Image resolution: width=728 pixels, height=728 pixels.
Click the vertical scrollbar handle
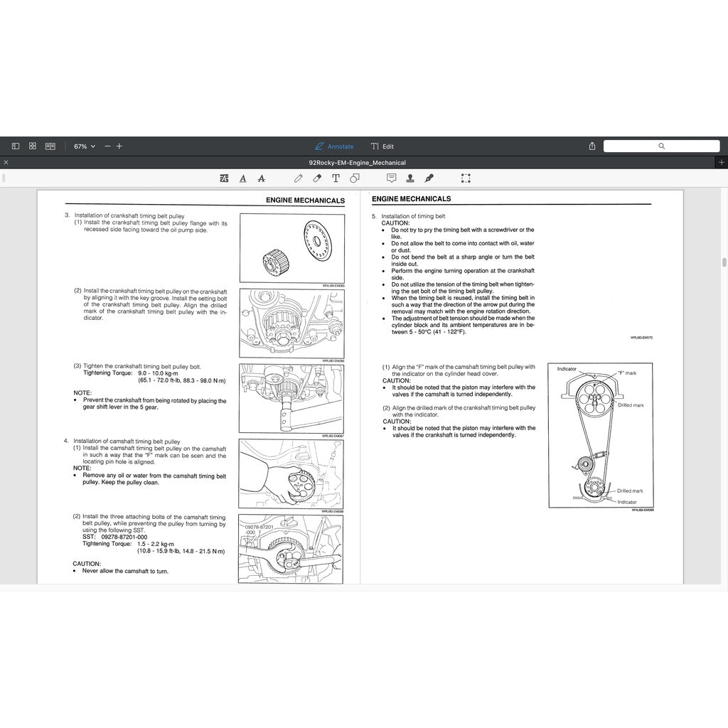coord(724,262)
